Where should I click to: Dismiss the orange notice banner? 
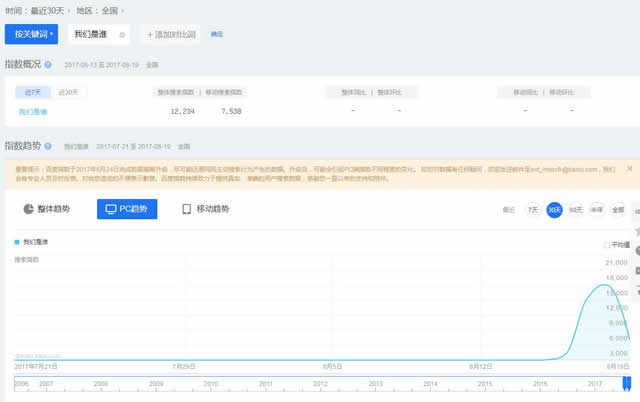(x=629, y=169)
